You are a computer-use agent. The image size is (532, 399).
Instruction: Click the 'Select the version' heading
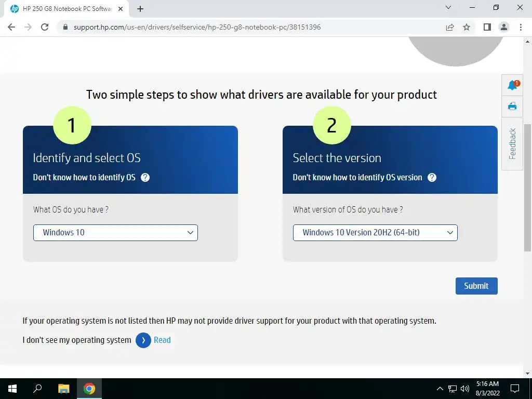pos(337,158)
